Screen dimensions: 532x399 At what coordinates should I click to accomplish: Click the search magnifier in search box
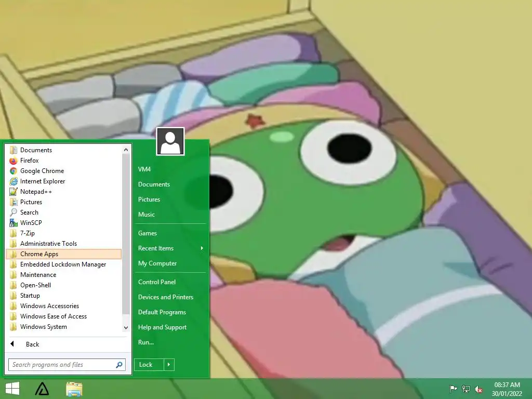pyautogui.click(x=119, y=365)
